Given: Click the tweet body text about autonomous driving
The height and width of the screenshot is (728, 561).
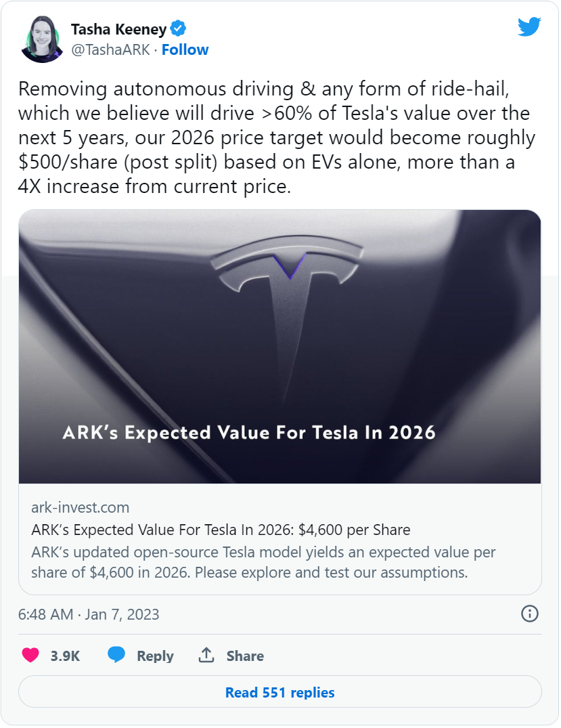Looking at the screenshot, I should 276,137.
